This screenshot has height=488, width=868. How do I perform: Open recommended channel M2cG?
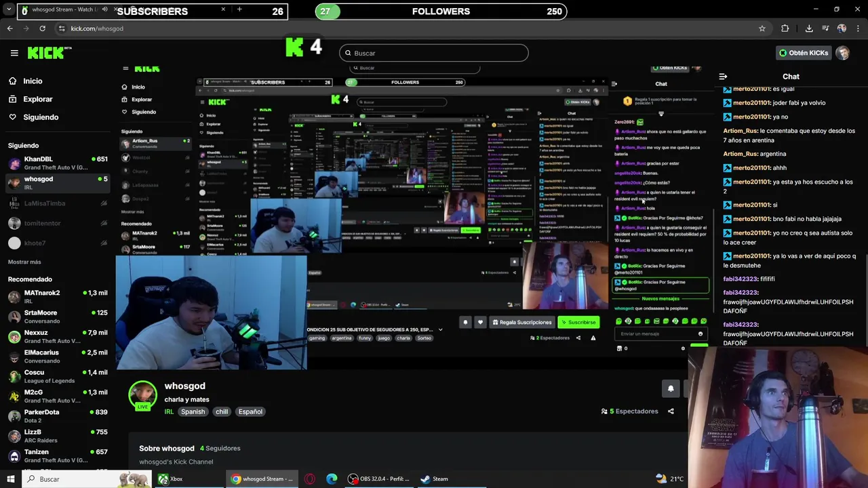tap(58, 396)
